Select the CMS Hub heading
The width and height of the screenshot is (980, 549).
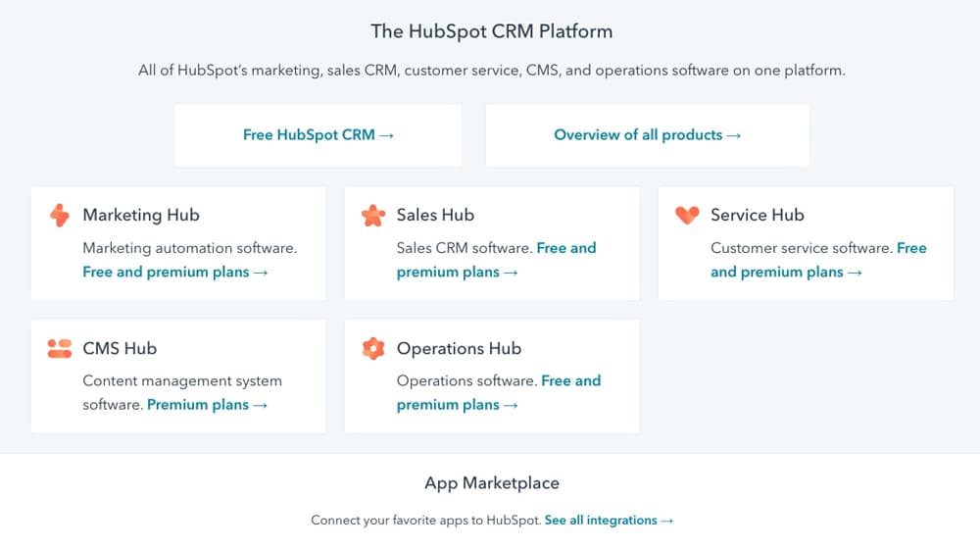(x=120, y=348)
